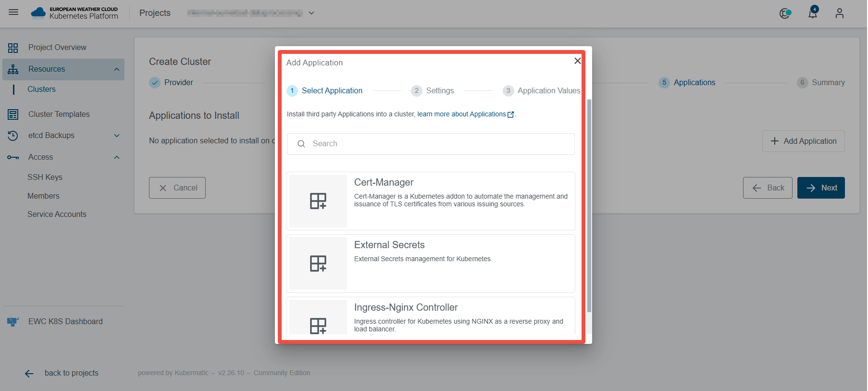
Task: Open the status indicator icon in header
Action: pos(785,13)
